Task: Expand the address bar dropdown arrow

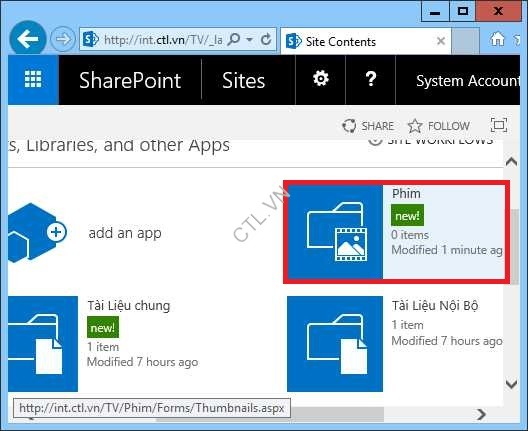Action: point(250,40)
